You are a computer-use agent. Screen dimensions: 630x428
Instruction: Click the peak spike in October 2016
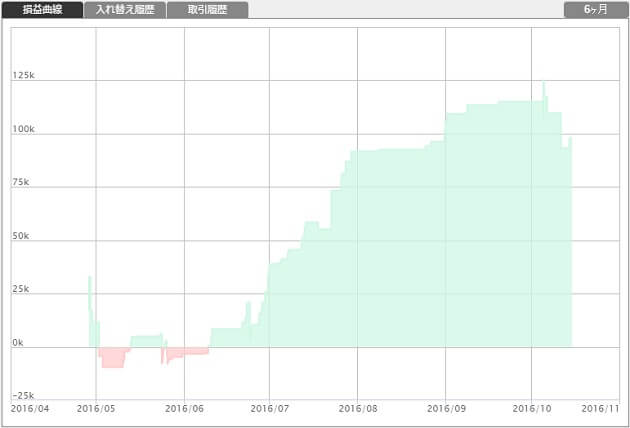click(544, 90)
